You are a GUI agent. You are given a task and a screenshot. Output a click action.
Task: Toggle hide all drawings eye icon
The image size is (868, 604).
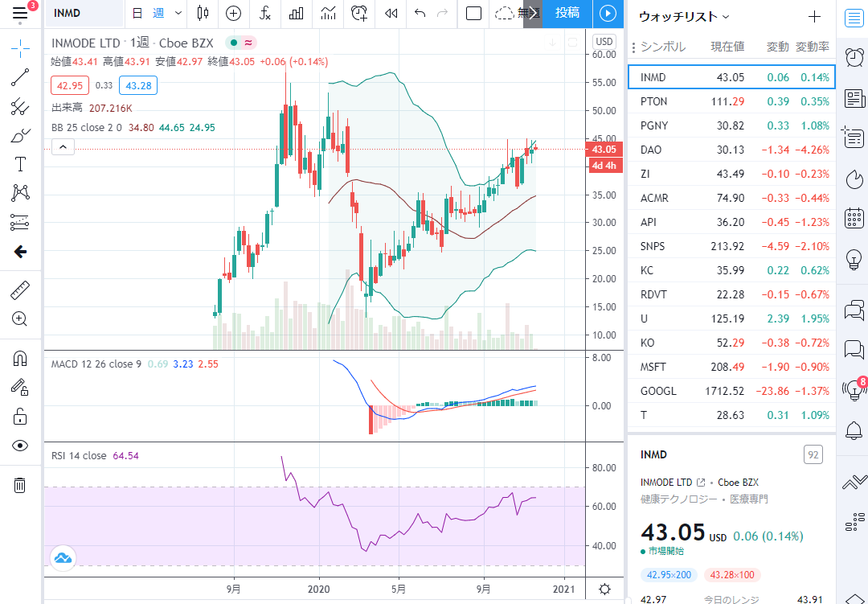point(20,446)
